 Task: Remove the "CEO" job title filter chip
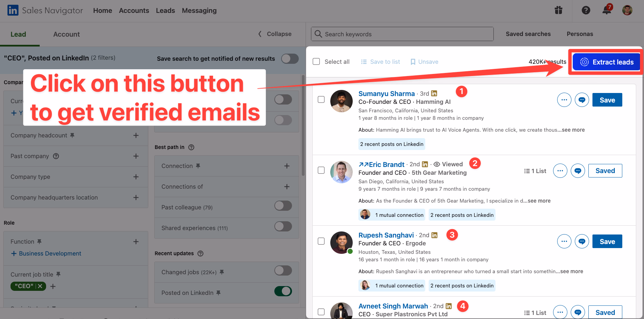click(40, 286)
